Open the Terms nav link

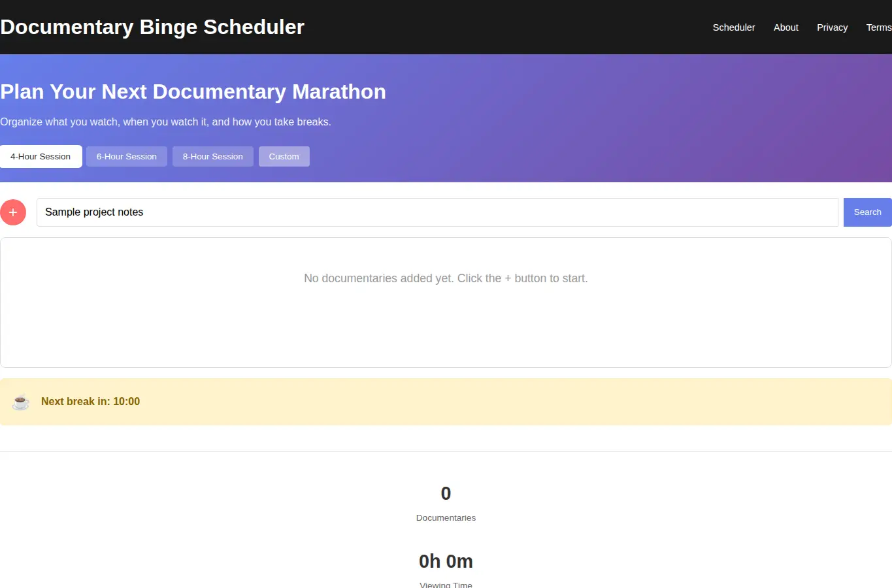(879, 27)
